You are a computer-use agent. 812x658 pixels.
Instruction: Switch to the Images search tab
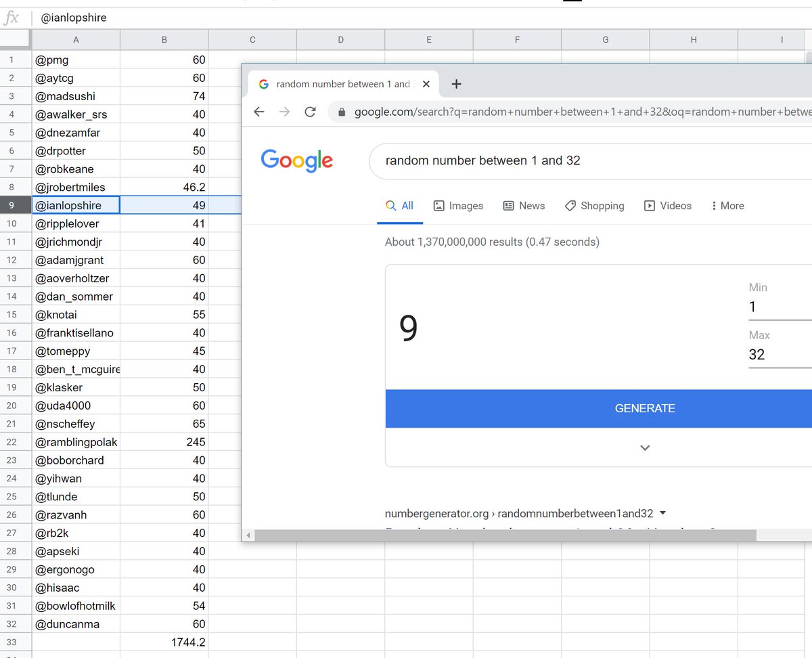(x=458, y=206)
